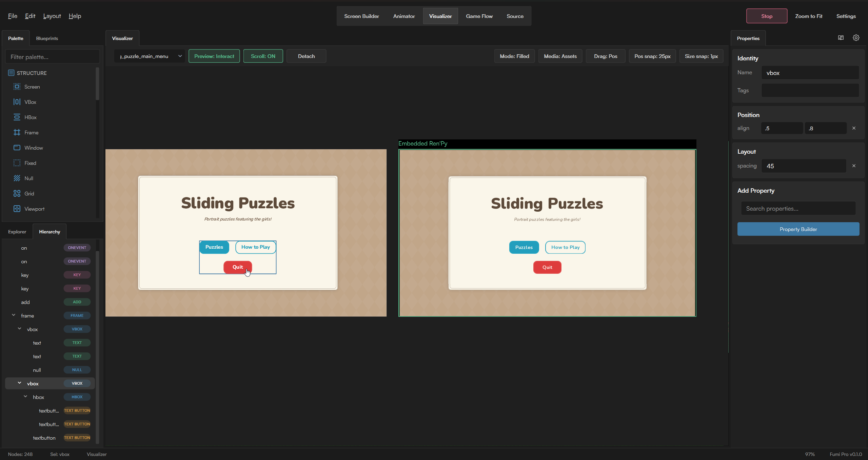The width and height of the screenshot is (868, 460).
Task: Switch to Animator tab
Action: pyautogui.click(x=404, y=16)
